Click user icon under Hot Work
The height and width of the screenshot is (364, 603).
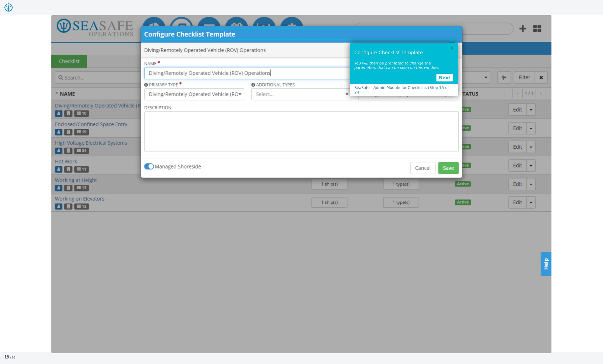[x=59, y=169]
